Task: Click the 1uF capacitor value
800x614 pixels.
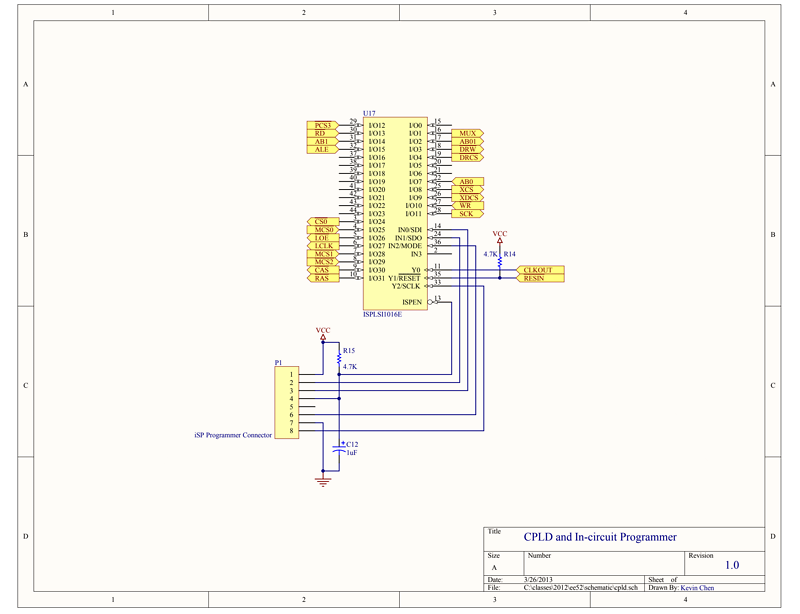Action: pyautogui.click(x=352, y=453)
